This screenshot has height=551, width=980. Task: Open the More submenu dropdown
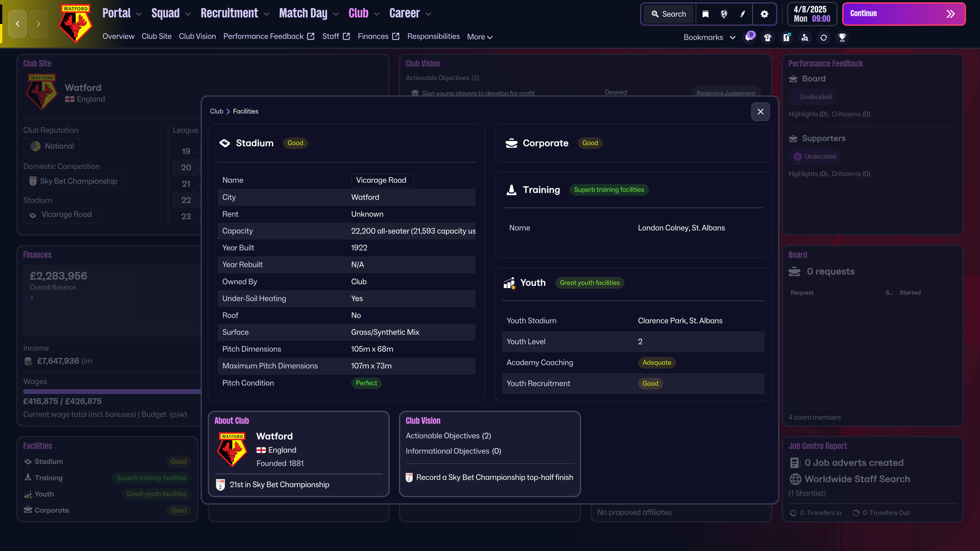(480, 37)
